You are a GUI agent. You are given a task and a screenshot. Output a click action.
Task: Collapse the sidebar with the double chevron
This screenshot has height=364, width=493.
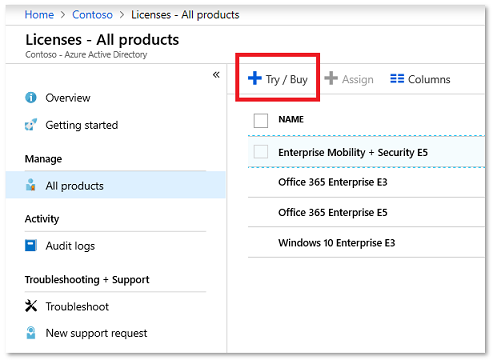[x=216, y=75]
